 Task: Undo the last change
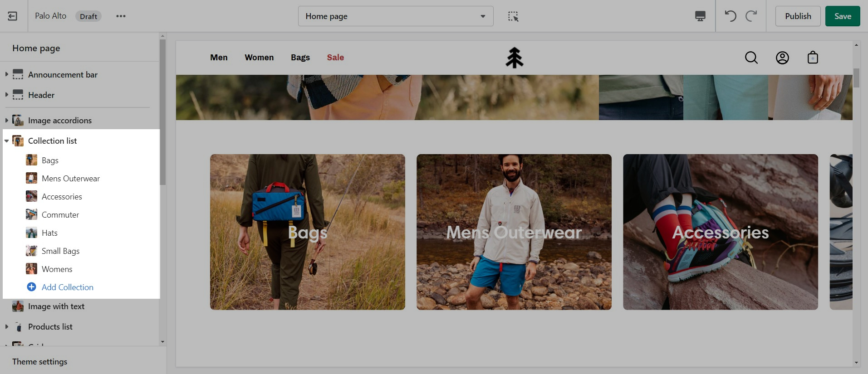click(730, 16)
